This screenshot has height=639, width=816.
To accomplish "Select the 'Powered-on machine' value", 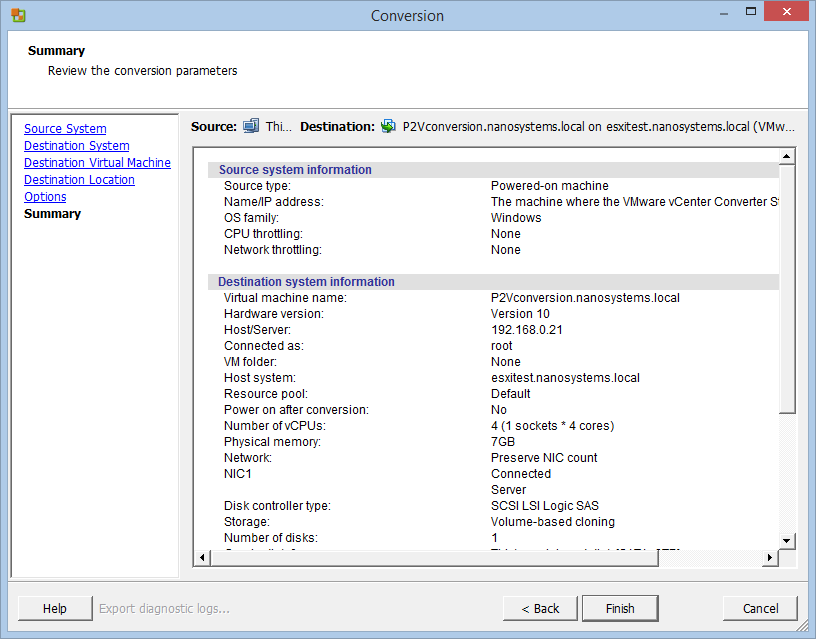I will click(550, 186).
